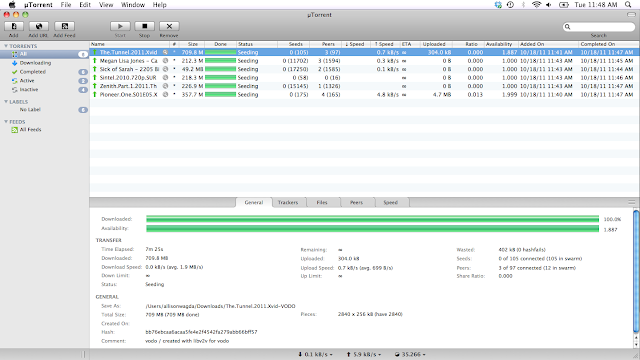Click feed icon on Sintel.2010.720p row
This screenshot has height=360, width=640.
tap(165, 78)
